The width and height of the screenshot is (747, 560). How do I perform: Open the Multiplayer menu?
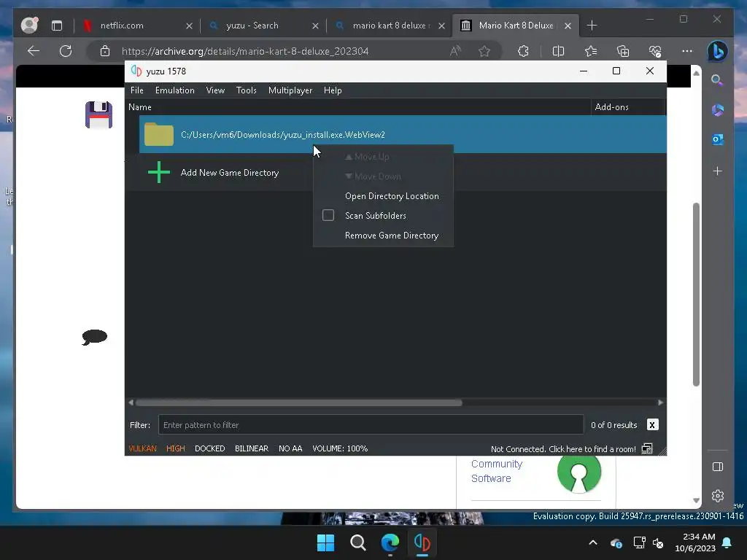pos(290,90)
